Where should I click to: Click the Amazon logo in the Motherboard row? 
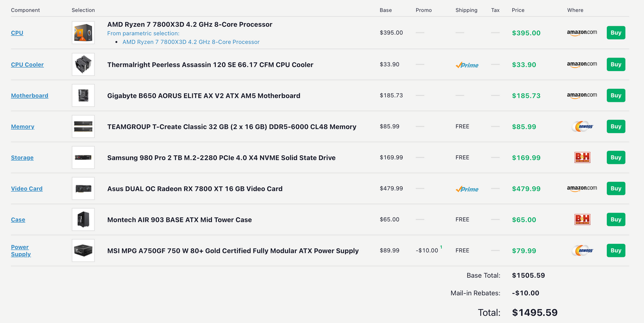point(582,95)
